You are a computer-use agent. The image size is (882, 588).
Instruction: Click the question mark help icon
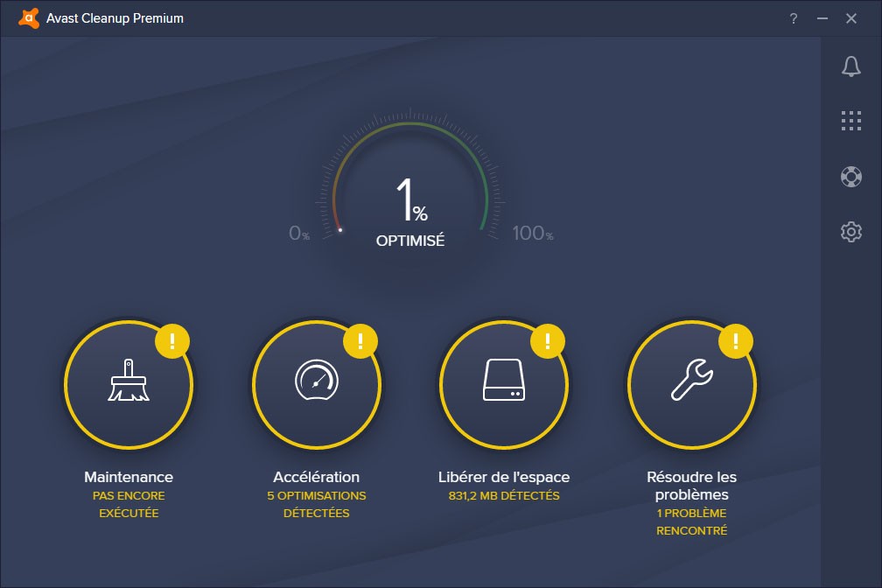(x=794, y=18)
